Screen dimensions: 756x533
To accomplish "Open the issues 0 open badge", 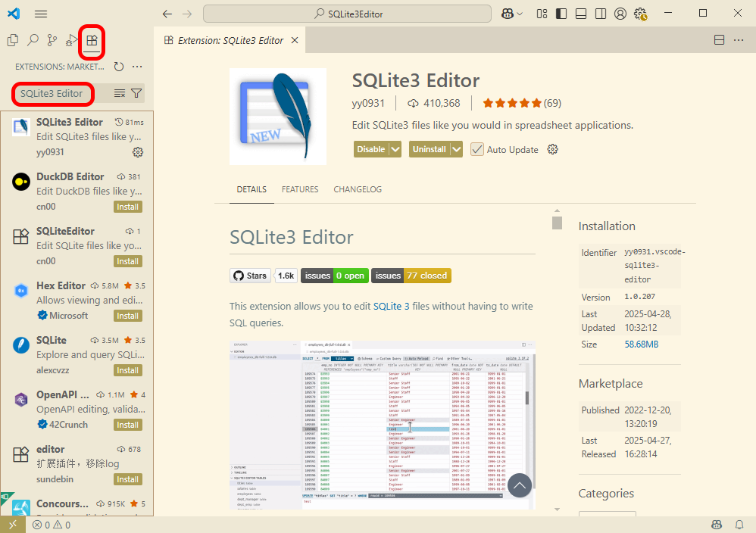I will pyautogui.click(x=335, y=276).
